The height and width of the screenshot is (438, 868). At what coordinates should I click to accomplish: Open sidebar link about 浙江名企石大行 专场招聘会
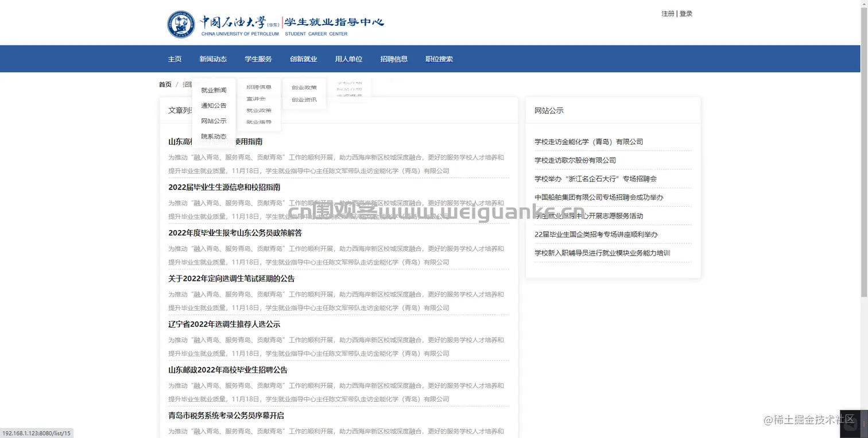click(x=596, y=179)
